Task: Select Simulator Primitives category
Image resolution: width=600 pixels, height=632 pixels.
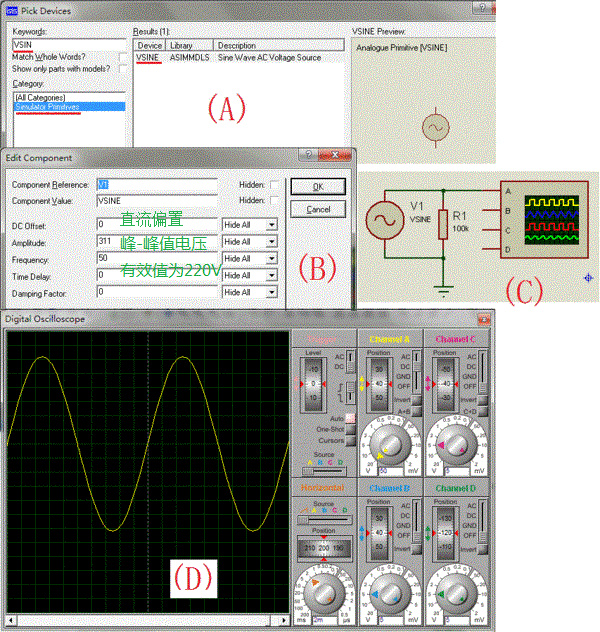Action: pos(69,107)
